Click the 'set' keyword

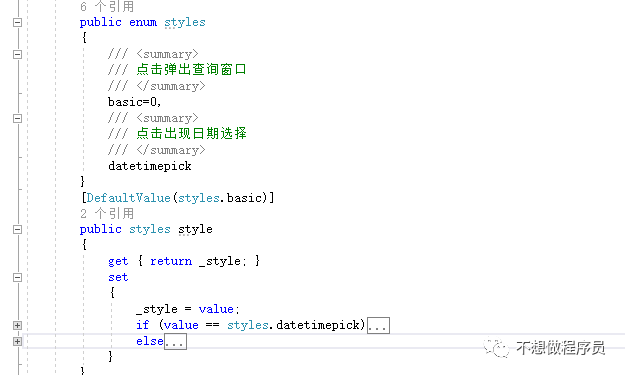coord(118,277)
